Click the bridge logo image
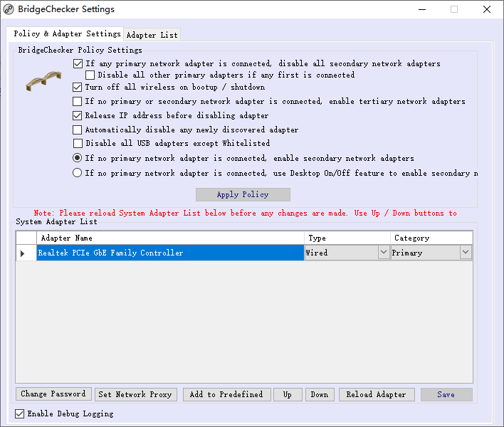 (x=43, y=81)
